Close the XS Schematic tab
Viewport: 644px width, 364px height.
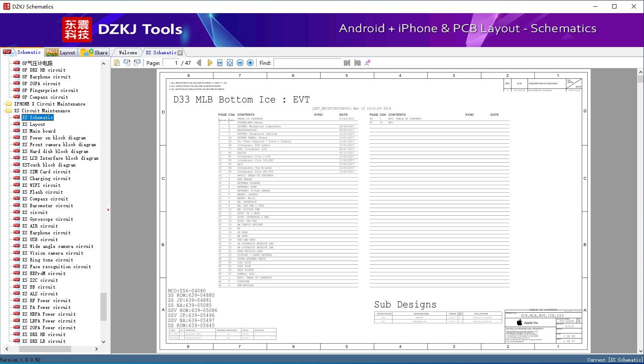pos(180,53)
